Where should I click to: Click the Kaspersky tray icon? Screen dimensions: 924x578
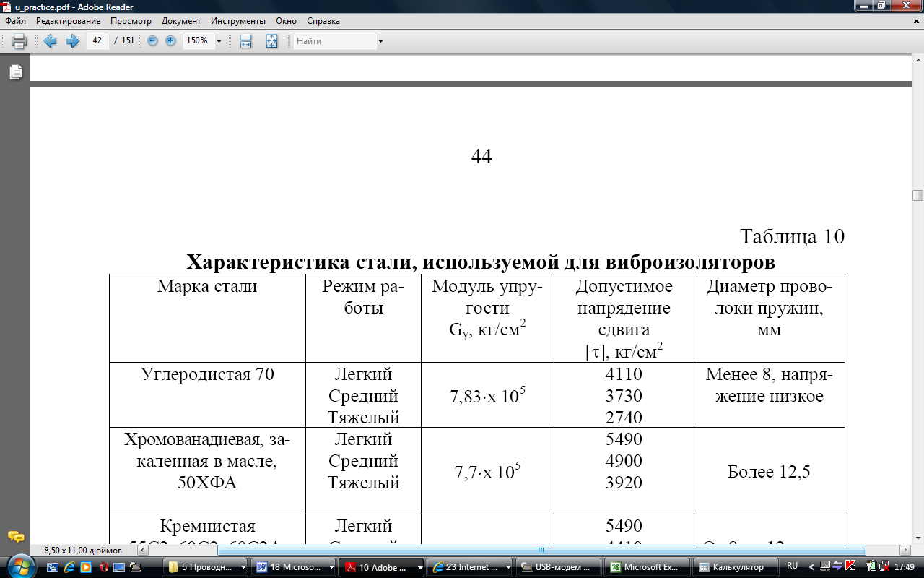pyautogui.click(x=851, y=566)
